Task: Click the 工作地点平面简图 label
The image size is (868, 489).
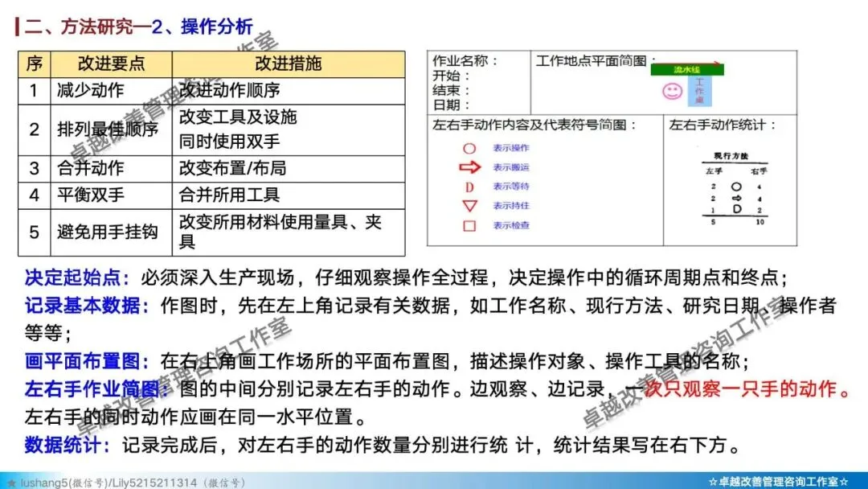Action: click(x=596, y=61)
